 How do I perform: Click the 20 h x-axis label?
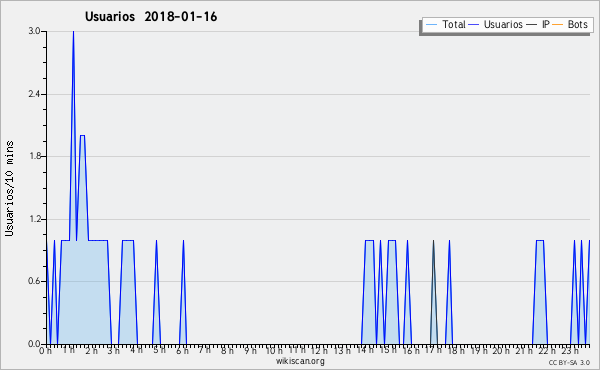(x=501, y=350)
